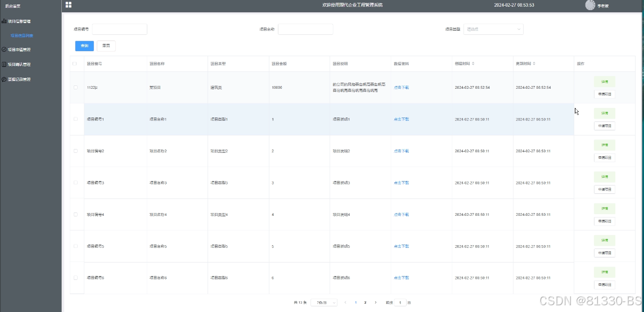Click the 申请项目 button in row 项目编号1
Screen dimensions: 644x312
[x=605, y=125]
